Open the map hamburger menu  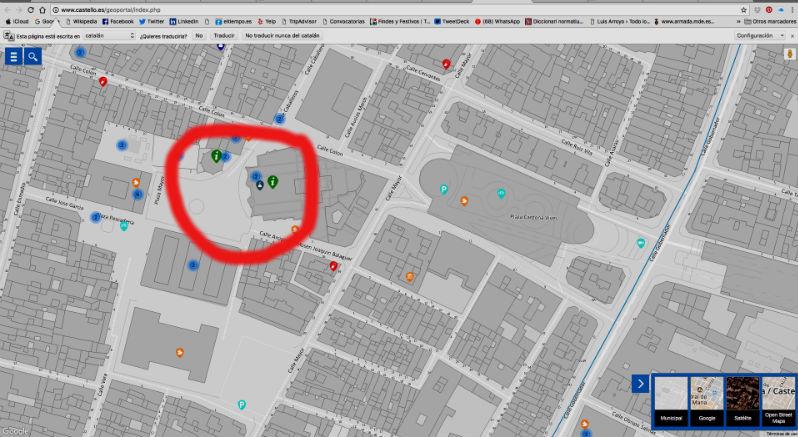click(x=14, y=57)
